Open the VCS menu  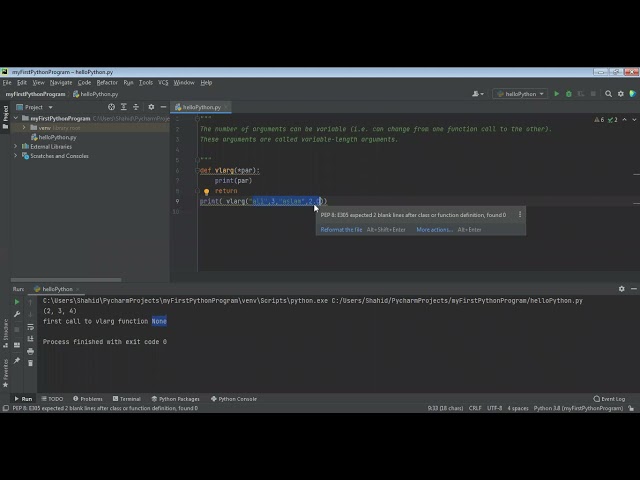163,82
